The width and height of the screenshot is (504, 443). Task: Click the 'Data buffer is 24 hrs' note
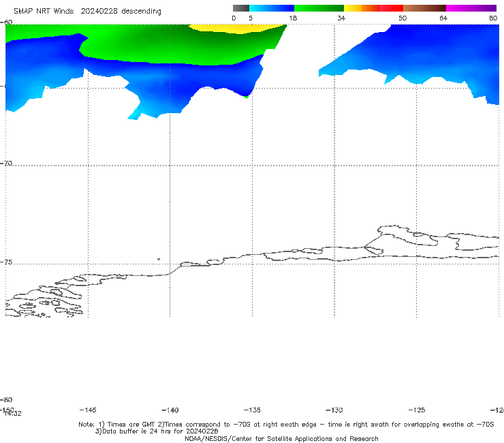click(157, 431)
